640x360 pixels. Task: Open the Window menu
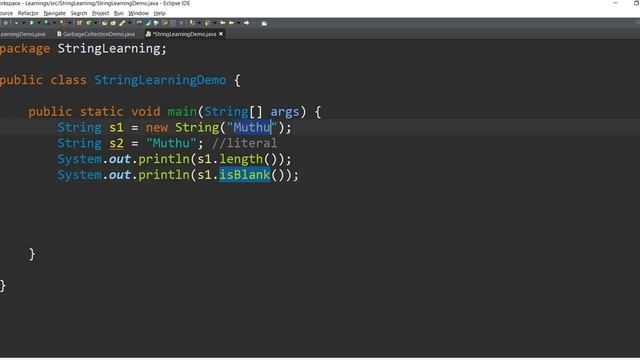(138, 13)
